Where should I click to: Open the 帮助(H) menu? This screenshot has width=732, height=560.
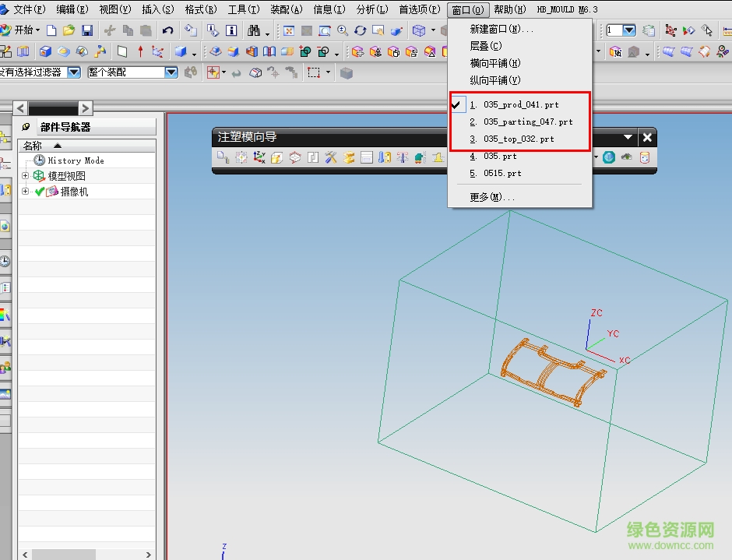coord(510,9)
